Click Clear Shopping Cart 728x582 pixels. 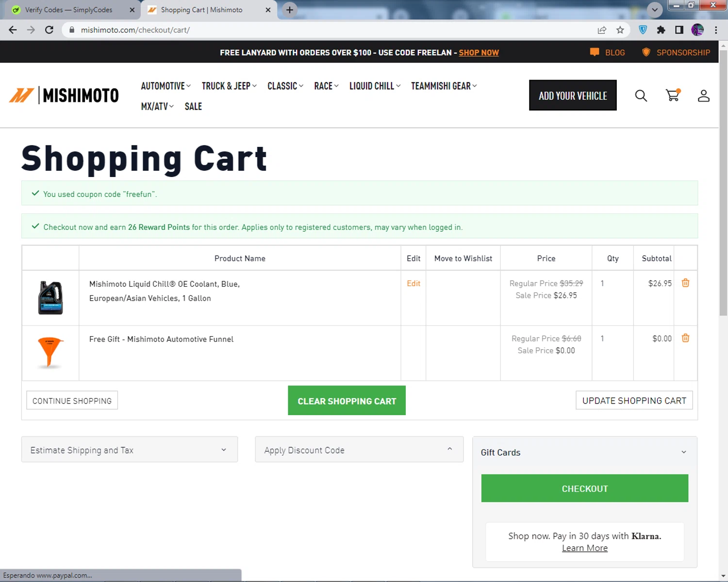pos(347,401)
